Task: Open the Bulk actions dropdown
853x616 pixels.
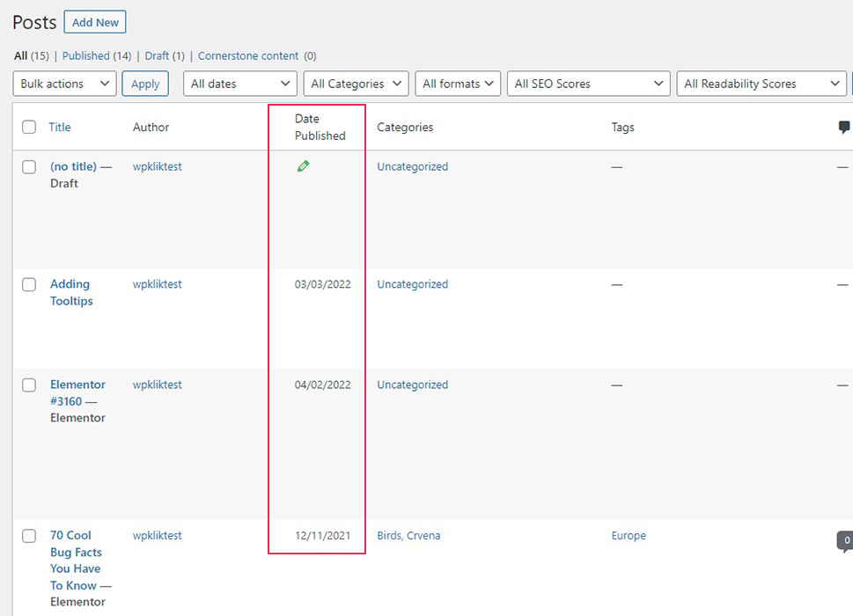Action: (65, 84)
